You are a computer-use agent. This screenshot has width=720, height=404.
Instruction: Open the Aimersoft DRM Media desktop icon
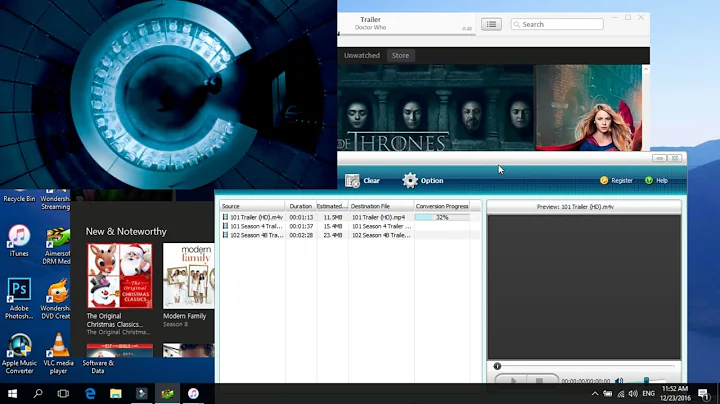[x=57, y=246]
